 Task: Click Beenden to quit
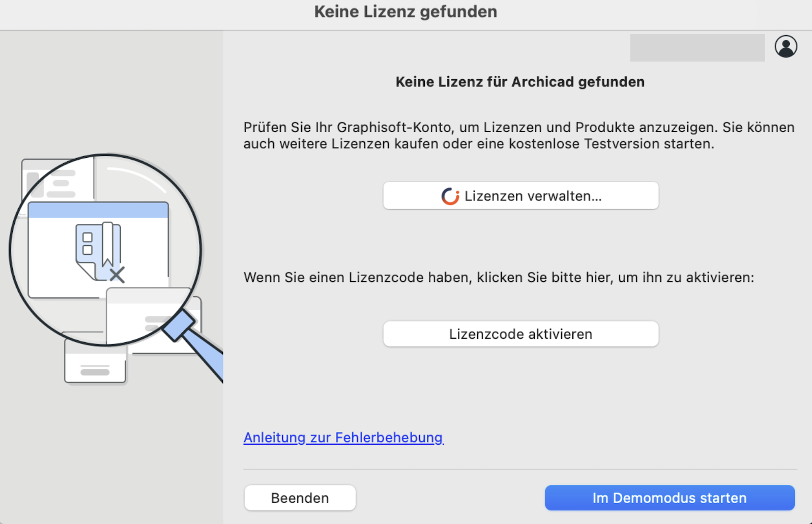(300, 498)
